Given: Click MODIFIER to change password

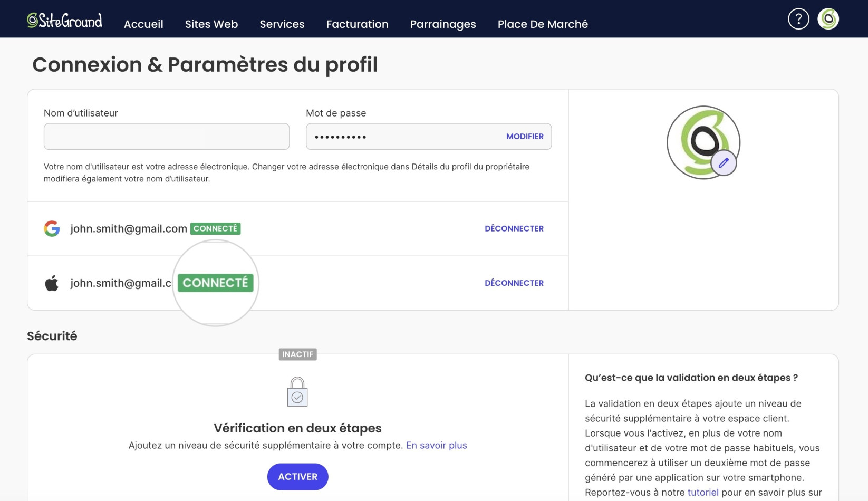Looking at the screenshot, I should tap(525, 137).
